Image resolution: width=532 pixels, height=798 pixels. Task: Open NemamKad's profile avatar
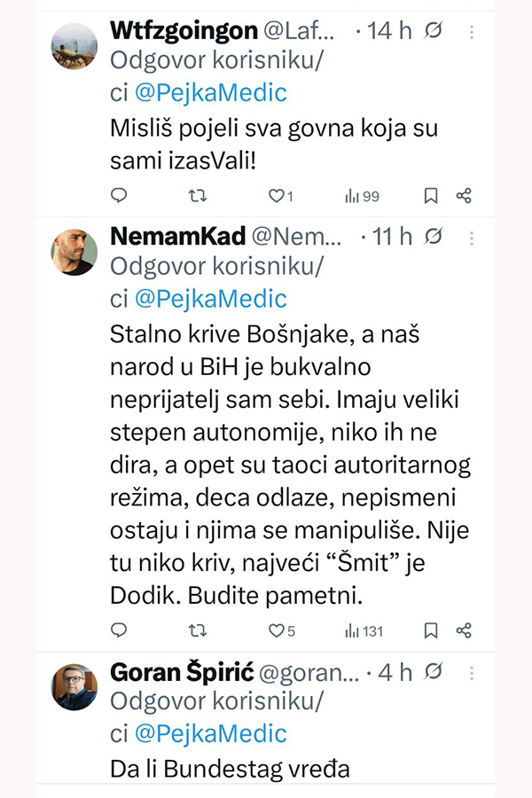(x=74, y=251)
